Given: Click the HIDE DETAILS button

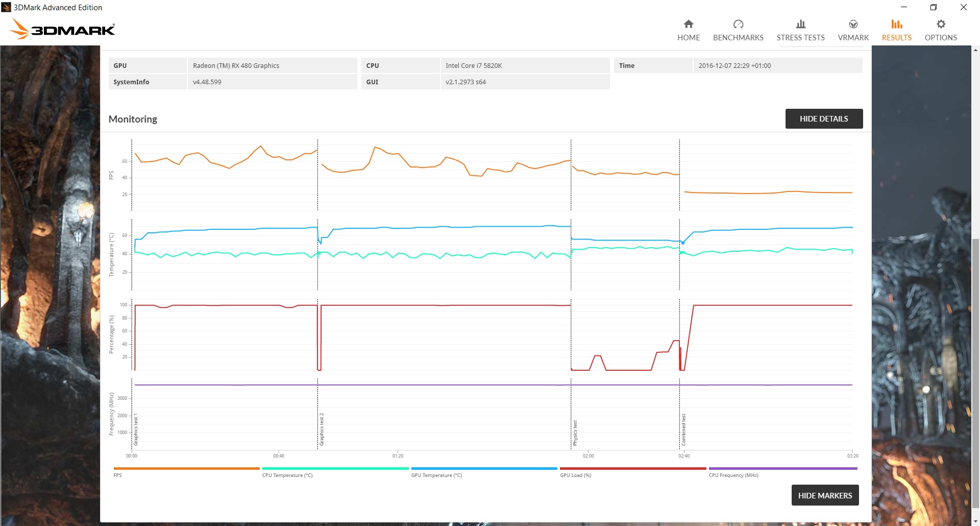Looking at the screenshot, I should pos(824,118).
